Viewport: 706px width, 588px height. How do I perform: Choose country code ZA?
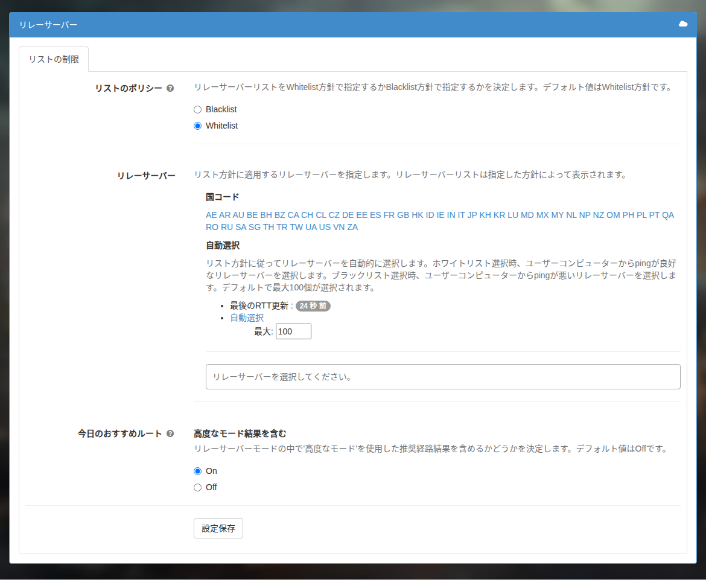click(x=352, y=227)
